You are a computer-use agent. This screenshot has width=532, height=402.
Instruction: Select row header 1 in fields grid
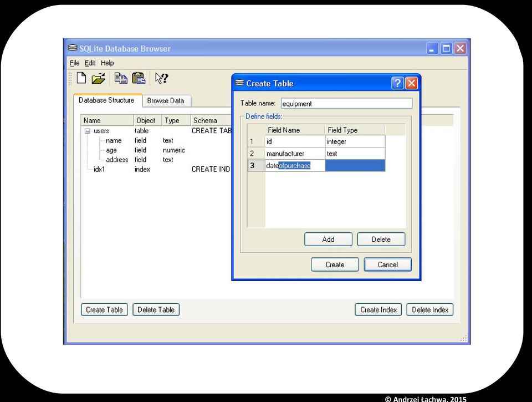coord(256,141)
